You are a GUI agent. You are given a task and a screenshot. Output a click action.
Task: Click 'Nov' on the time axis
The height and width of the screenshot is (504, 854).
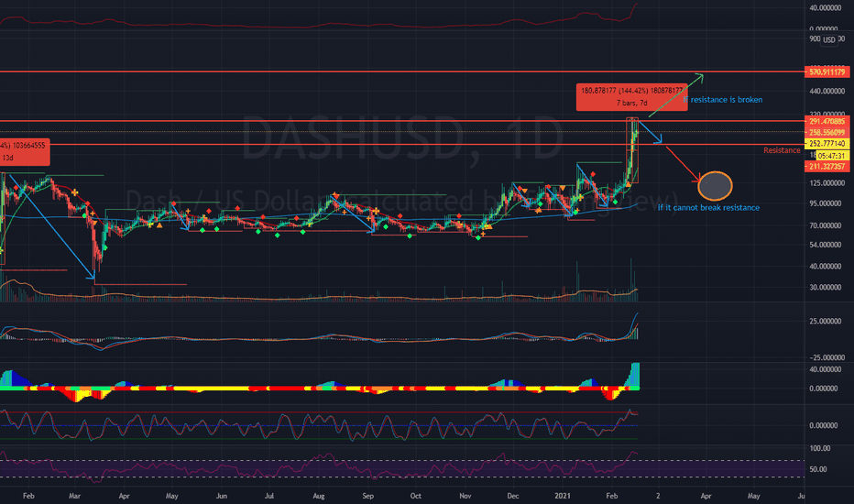(465, 496)
